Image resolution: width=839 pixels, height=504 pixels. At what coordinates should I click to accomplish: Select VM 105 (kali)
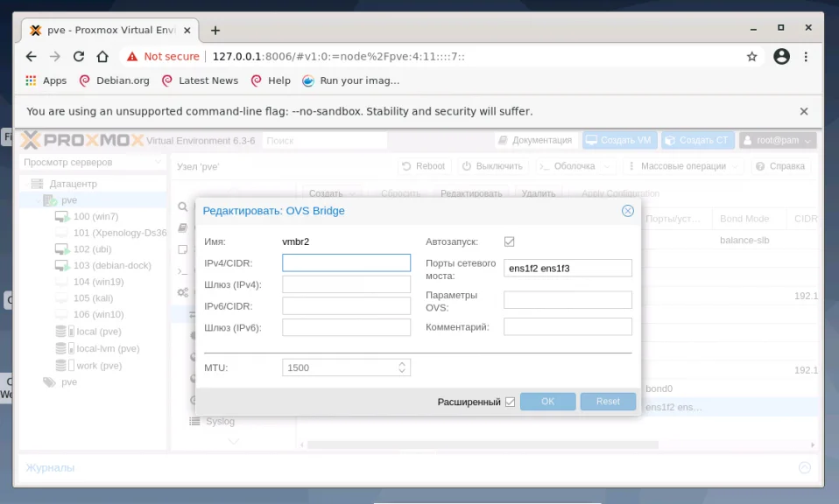tap(93, 298)
